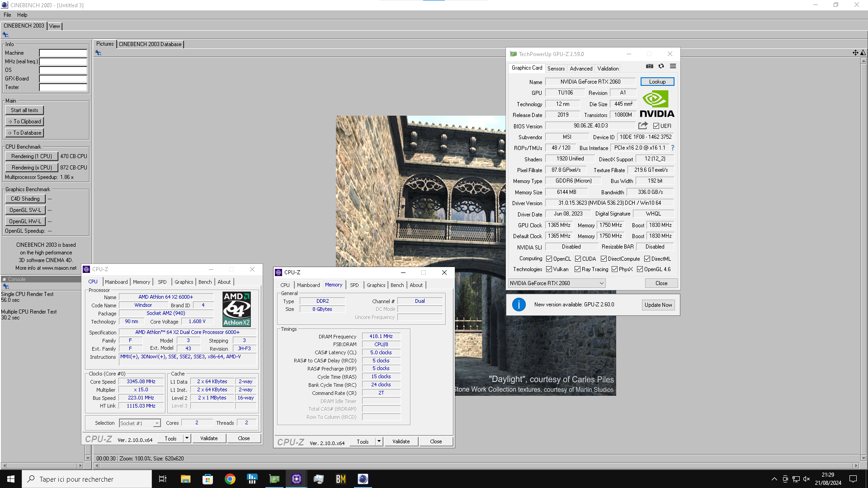Image resolution: width=868 pixels, height=488 pixels.
Task: Expand Tools dropdown arrow in CPU-Z Memory window
Action: point(379,441)
